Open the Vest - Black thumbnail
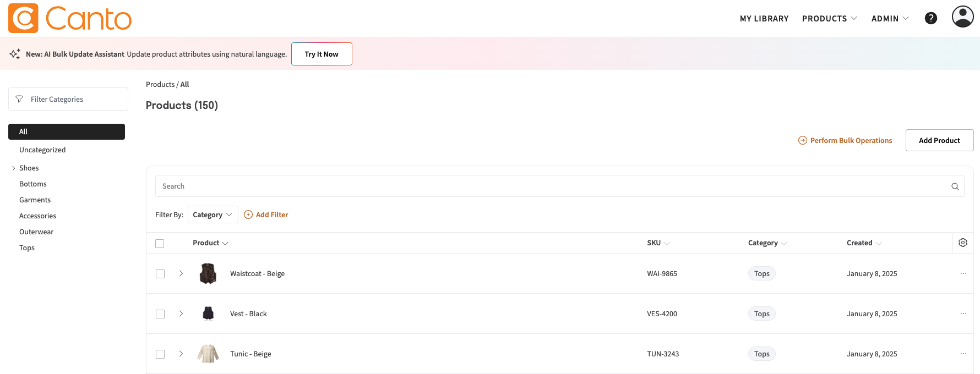Viewport: 980px width, 374px height. [x=208, y=313]
